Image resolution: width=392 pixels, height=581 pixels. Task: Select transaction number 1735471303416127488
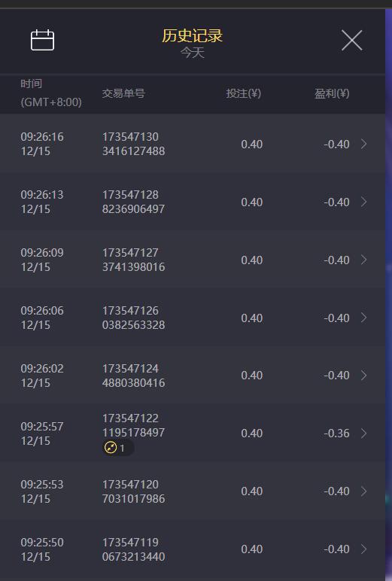point(133,144)
